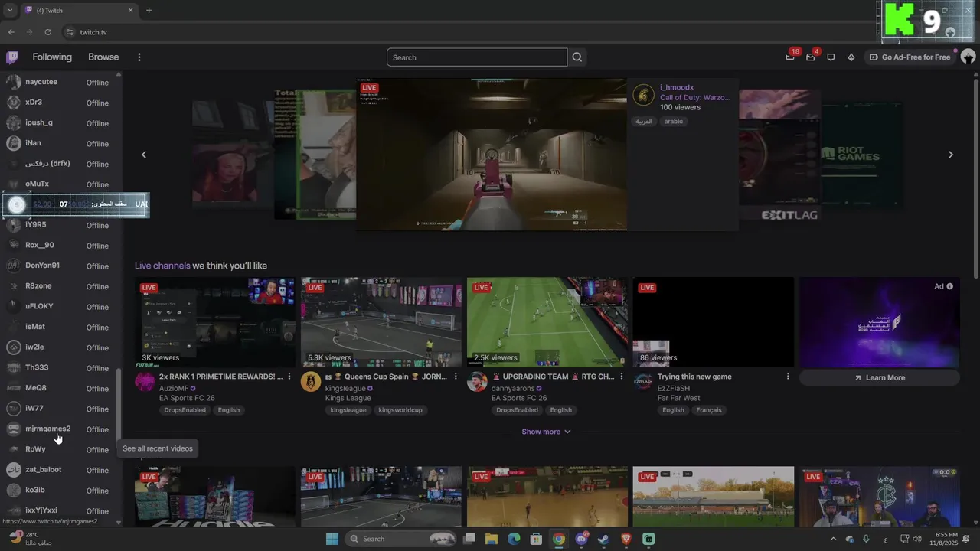Open options menu for AuzioMF stream card
The image size is (980, 551).
click(x=289, y=377)
